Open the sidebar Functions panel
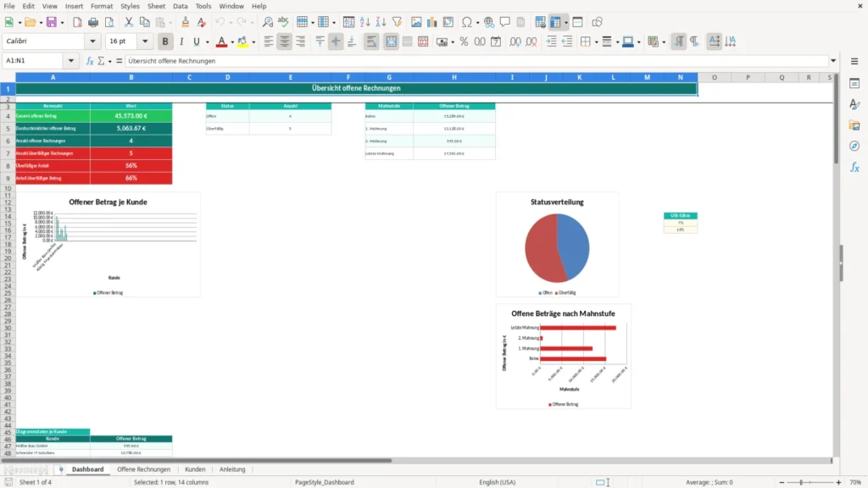 854,167
